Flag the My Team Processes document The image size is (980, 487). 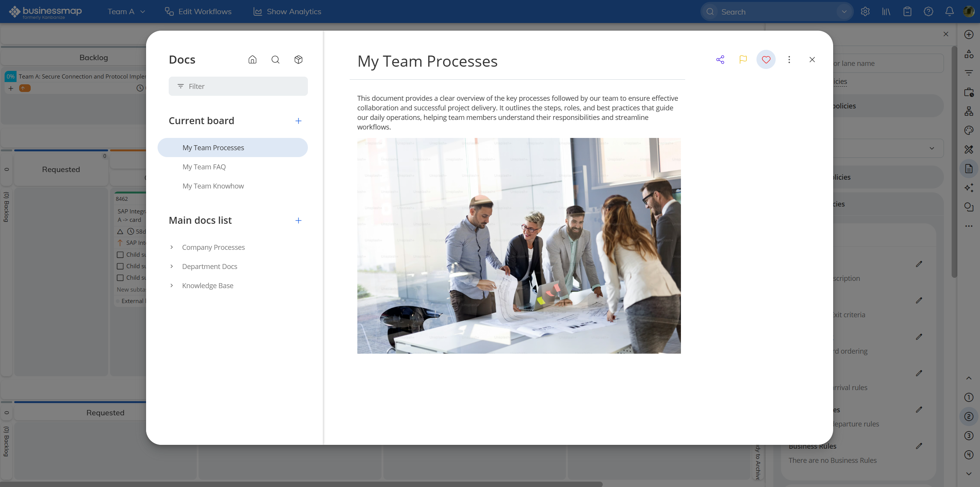pos(743,59)
